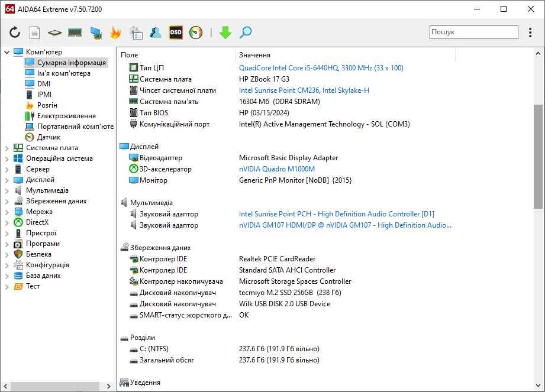Image resolution: width=545 pixels, height=392 pixels.
Task: Open Портативний комп'ютер tree item
Action: [75, 127]
